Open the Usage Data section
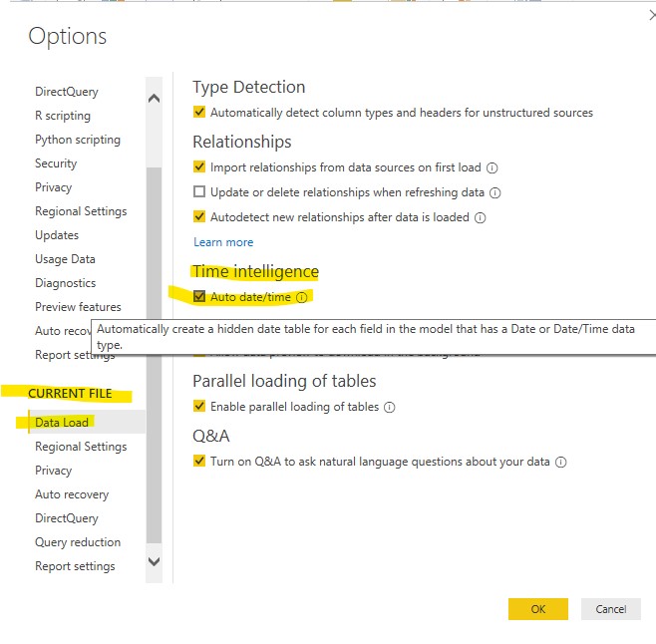This screenshot has height=644, width=656. coord(65,259)
